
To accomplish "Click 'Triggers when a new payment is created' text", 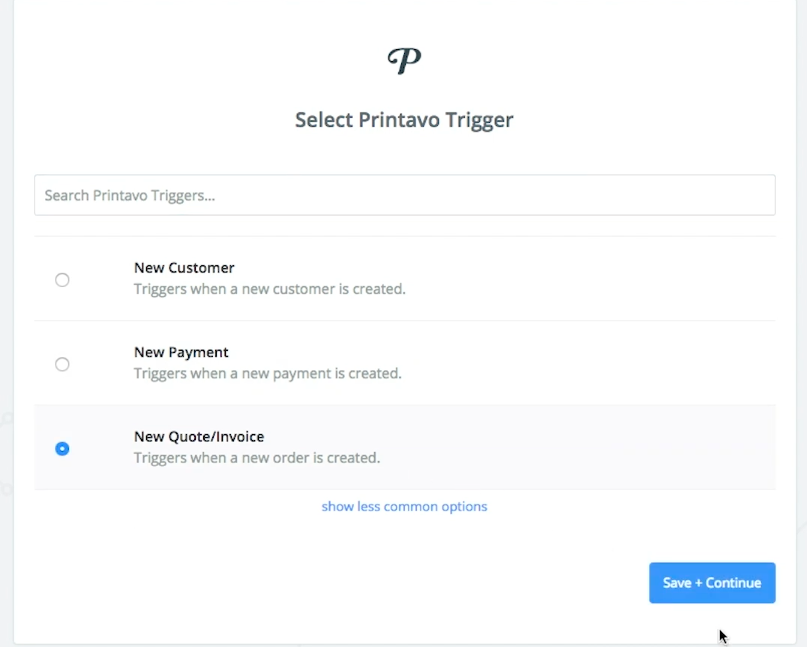I will coord(268,373).
